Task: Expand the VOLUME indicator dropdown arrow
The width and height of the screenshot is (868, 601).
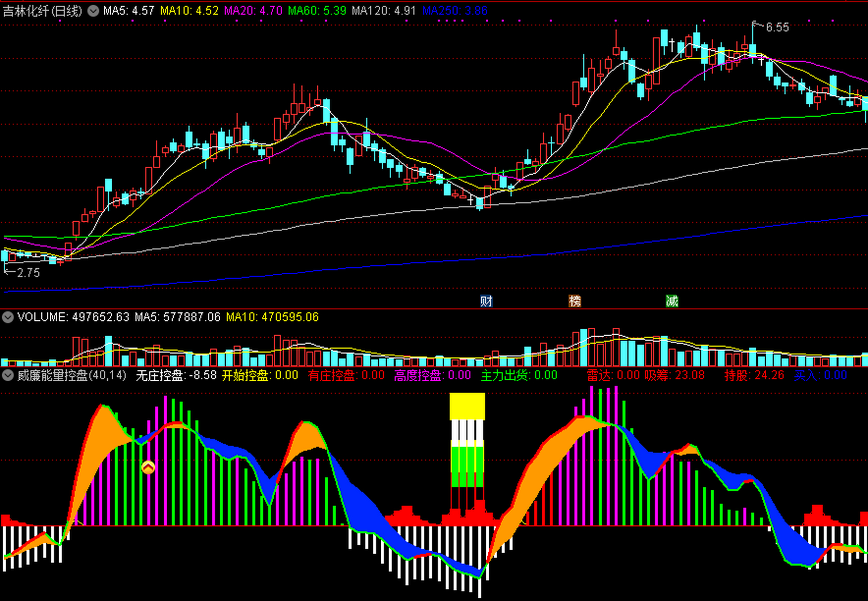Action: (8, 317)
